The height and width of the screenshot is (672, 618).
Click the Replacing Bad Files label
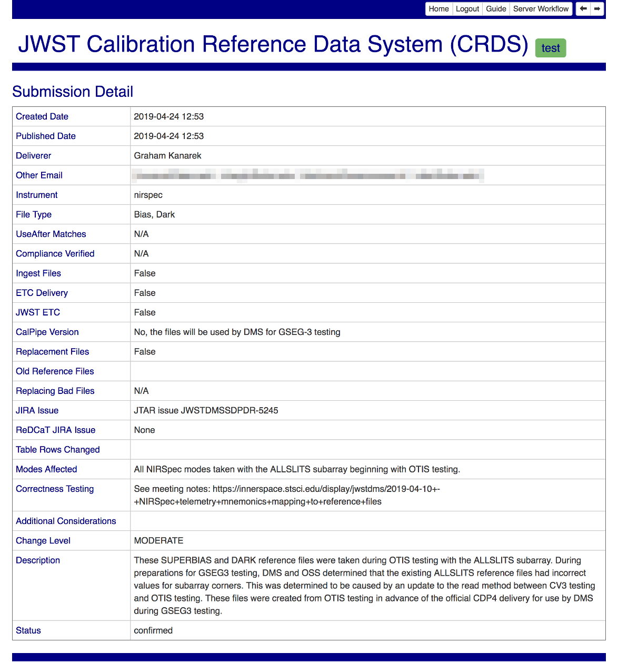click(55, 391)
